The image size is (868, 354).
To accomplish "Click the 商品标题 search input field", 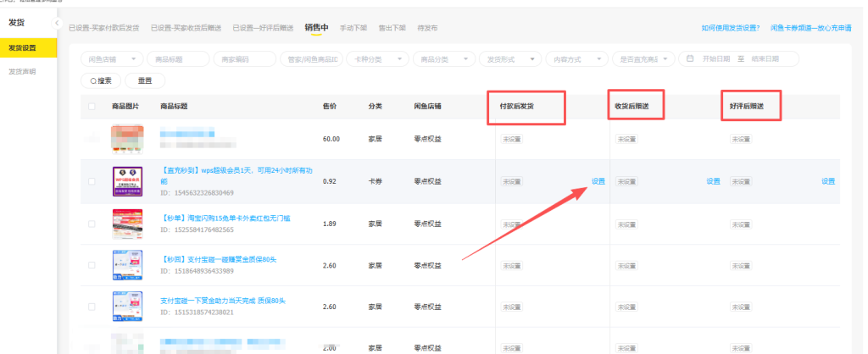I will (x=176, y=58).
